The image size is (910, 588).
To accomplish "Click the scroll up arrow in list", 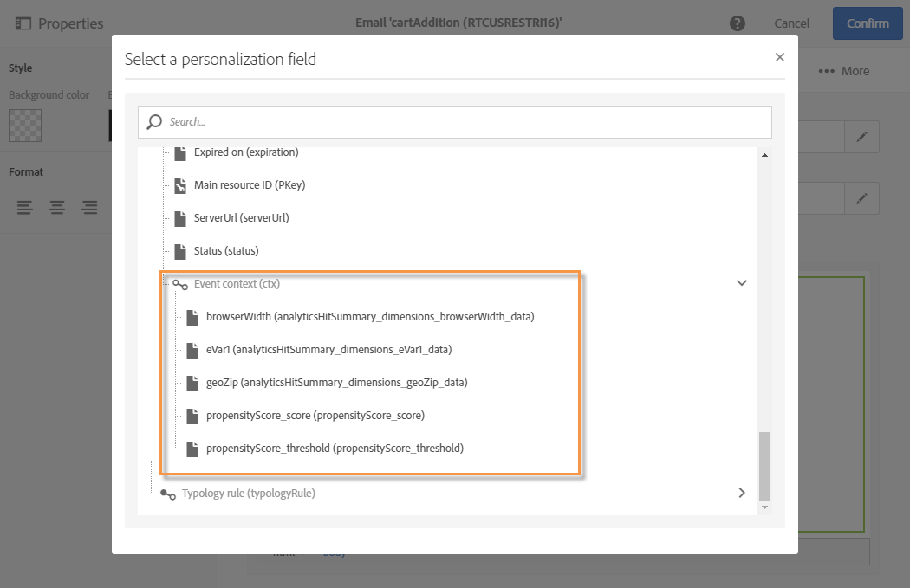I will coord(764,155).
